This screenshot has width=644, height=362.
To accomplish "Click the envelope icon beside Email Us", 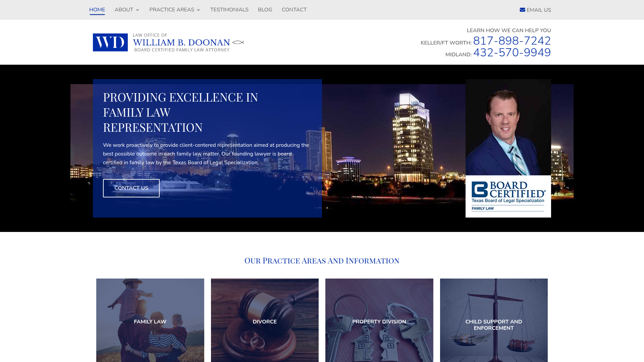I will (x=522, y=10).
